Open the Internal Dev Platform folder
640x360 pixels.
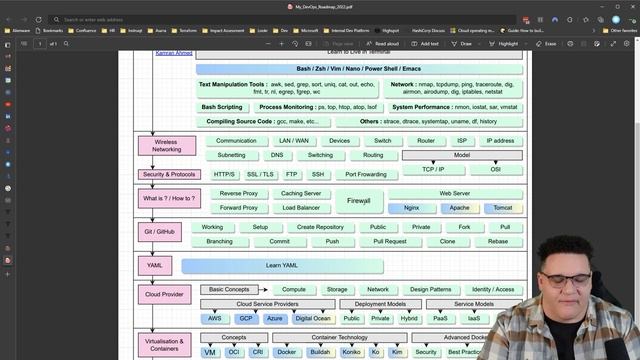click(347, 31)
